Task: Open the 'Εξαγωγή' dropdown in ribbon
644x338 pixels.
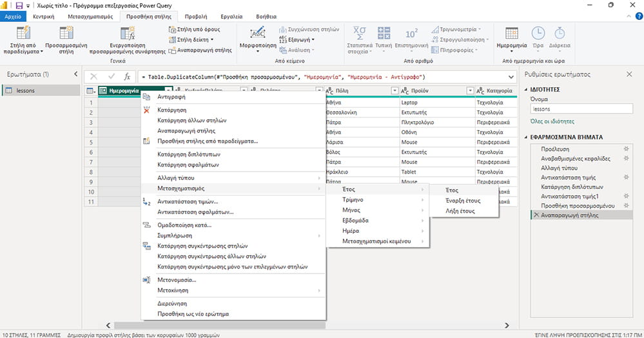Action: click(297, 39)
